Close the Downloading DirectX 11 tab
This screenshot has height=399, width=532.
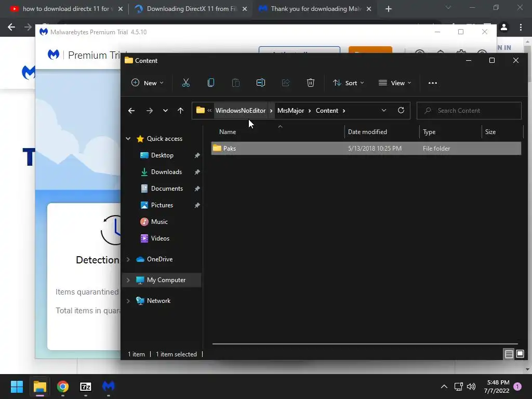point(245,9)
